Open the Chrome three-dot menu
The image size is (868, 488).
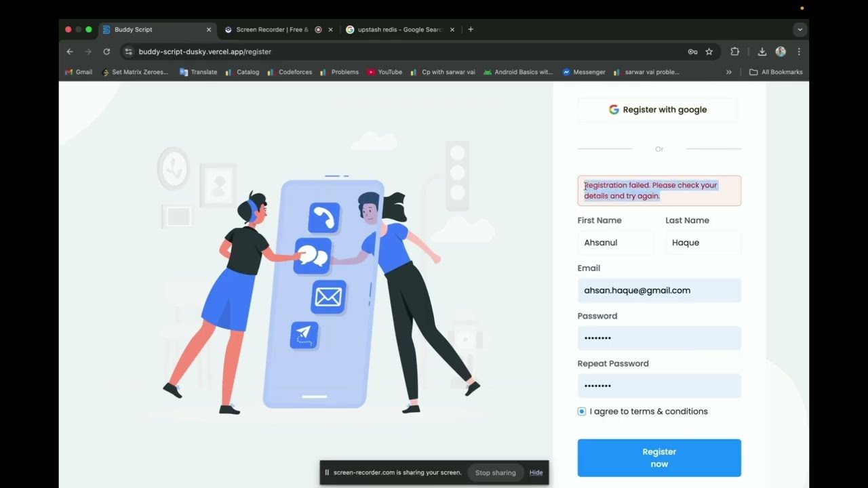(x=799, y=52)
